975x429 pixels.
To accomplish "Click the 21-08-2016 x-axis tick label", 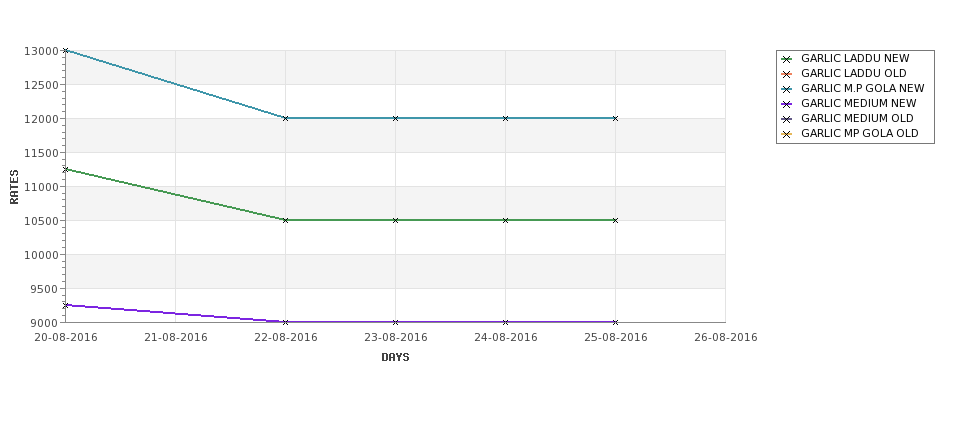I will tap(176, 338).
